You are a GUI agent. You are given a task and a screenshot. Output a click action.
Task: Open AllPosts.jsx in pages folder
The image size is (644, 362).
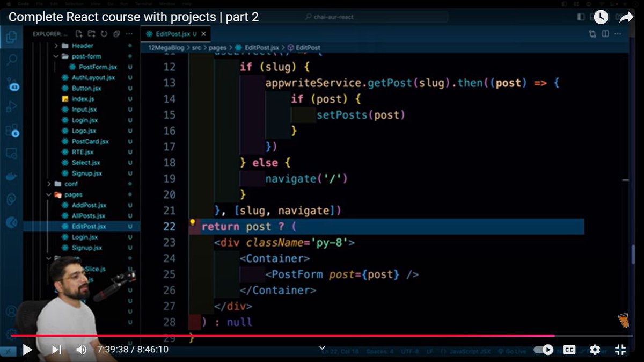pos(88,216)
